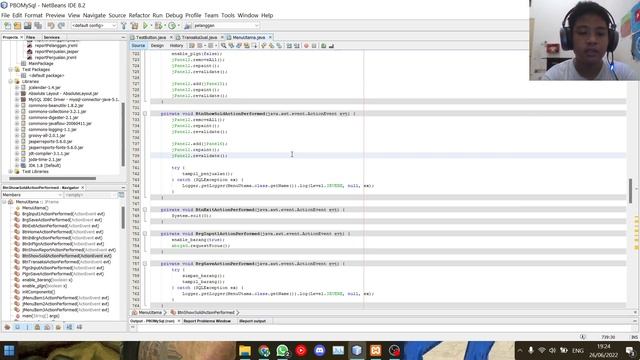Click the Save All toolbar icon
Viewport: 640px width, 360px height.
(38, 26)
